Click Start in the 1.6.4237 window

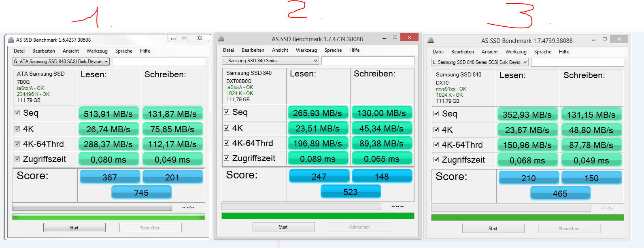point(74,228)
